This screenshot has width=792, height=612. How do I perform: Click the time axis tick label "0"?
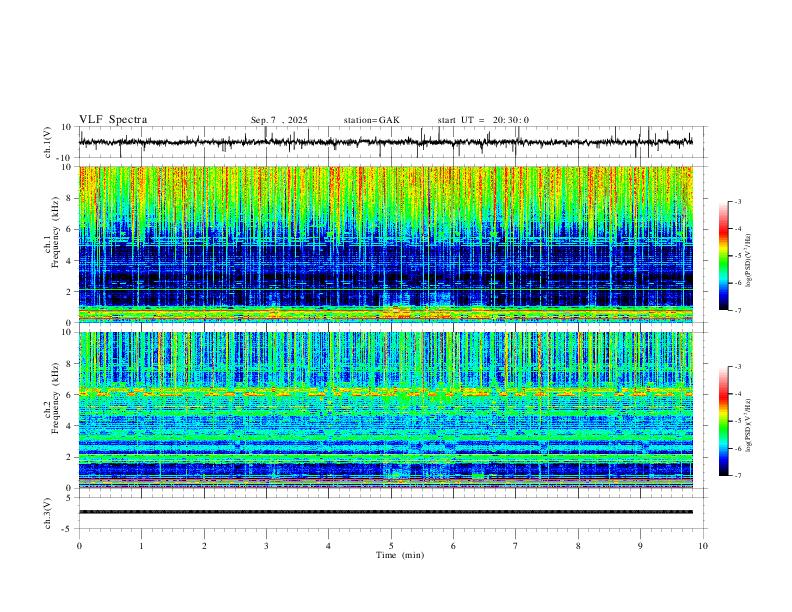[x=79, y=546]
